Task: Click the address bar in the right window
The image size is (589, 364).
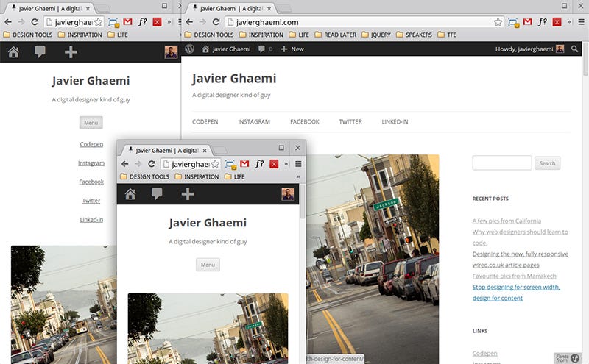Action: click(x=364, y=22)
